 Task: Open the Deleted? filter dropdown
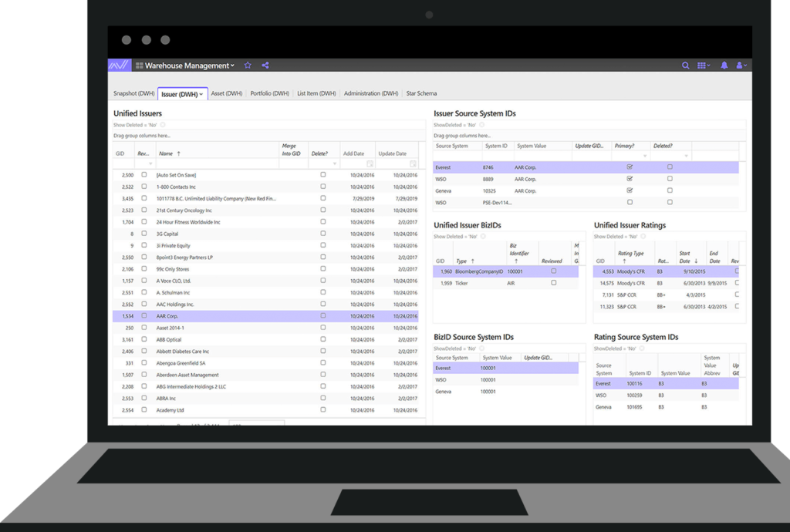686,156
